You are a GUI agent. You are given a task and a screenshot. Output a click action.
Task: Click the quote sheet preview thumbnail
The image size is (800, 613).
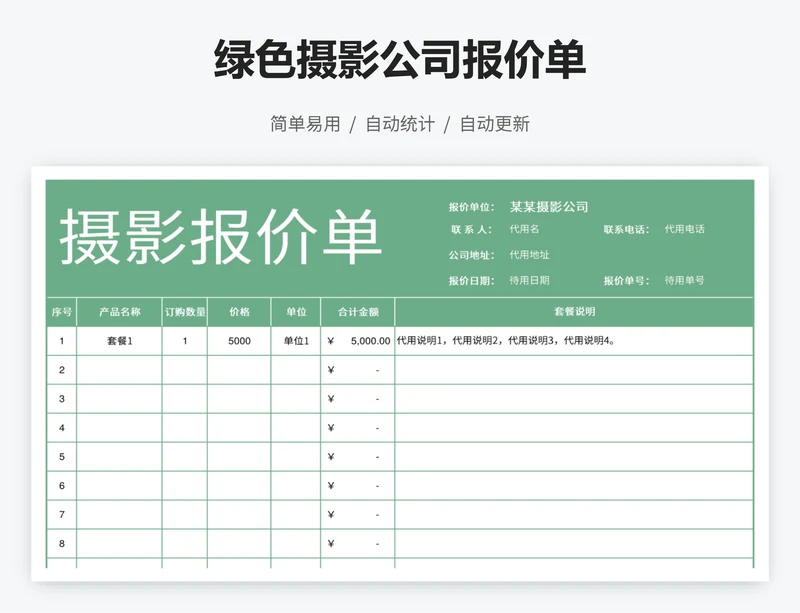tap(400, 374)
